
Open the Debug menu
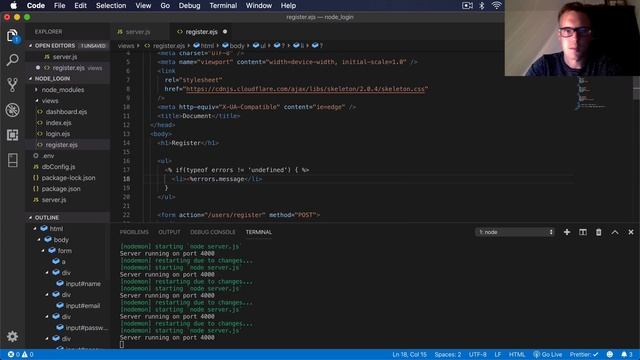[189, 5]
